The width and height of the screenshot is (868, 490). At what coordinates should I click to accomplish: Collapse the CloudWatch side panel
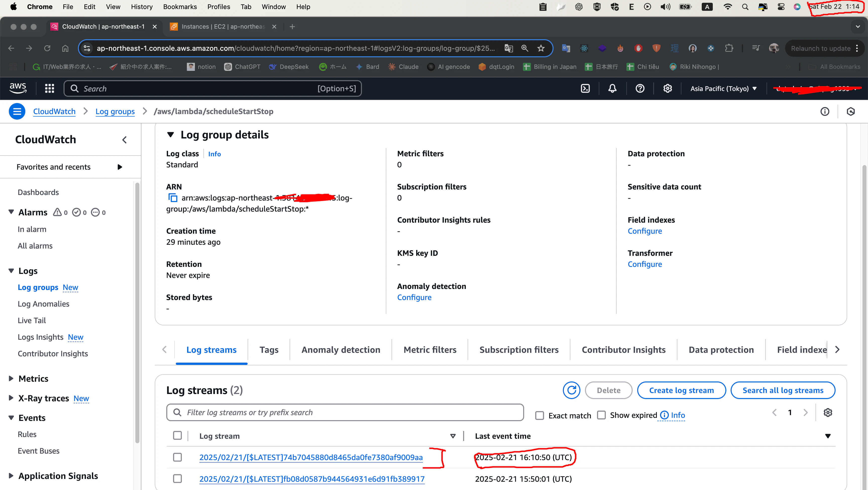124,140
